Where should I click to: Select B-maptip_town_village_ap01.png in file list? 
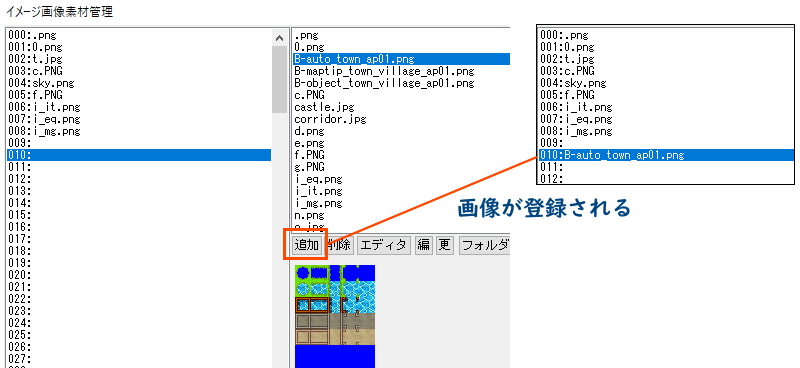[385, 70]
